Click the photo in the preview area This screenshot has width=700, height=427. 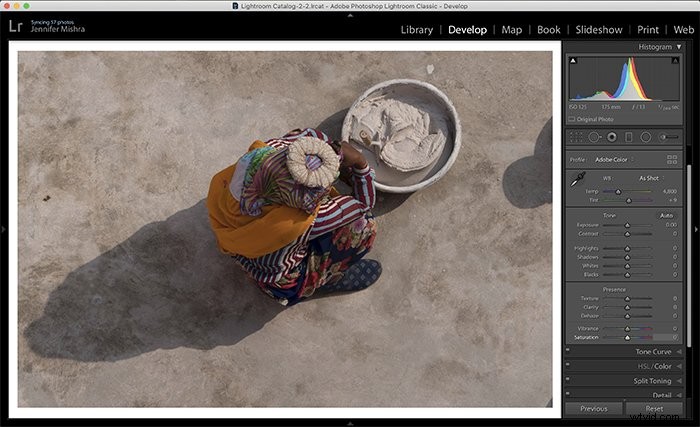285,229
